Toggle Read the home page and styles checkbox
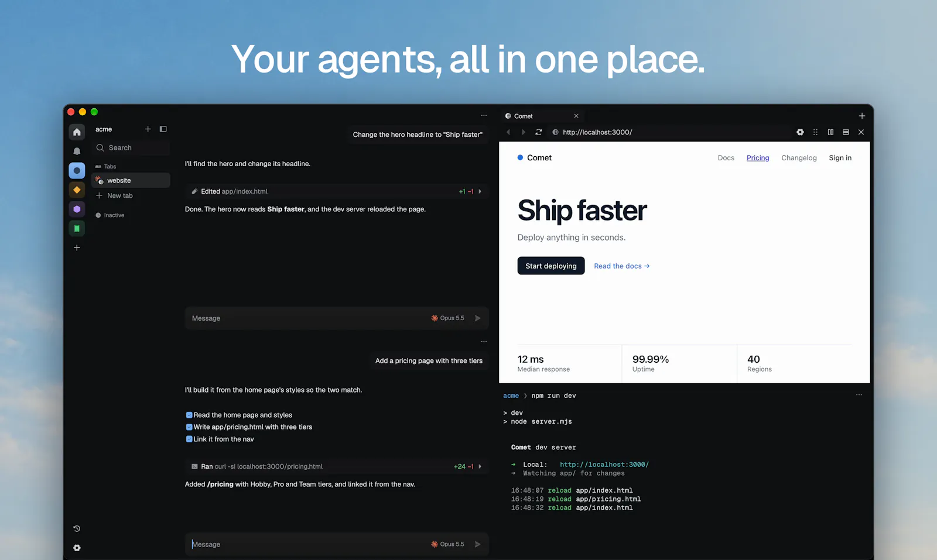This screenshot has height=560, width=937. [x=189, y=415]
